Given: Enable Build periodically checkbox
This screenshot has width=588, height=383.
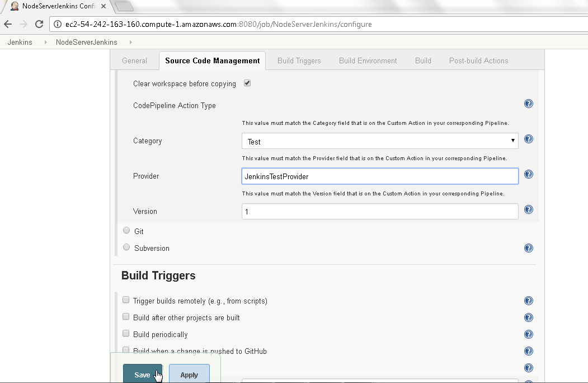Looking at the screenshot, I should [126, 333].
